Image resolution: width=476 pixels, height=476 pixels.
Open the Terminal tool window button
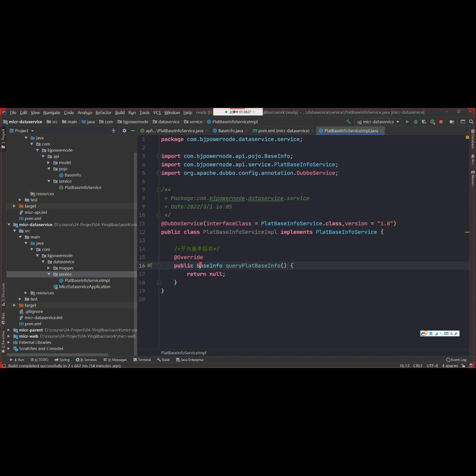pos(142,360)
